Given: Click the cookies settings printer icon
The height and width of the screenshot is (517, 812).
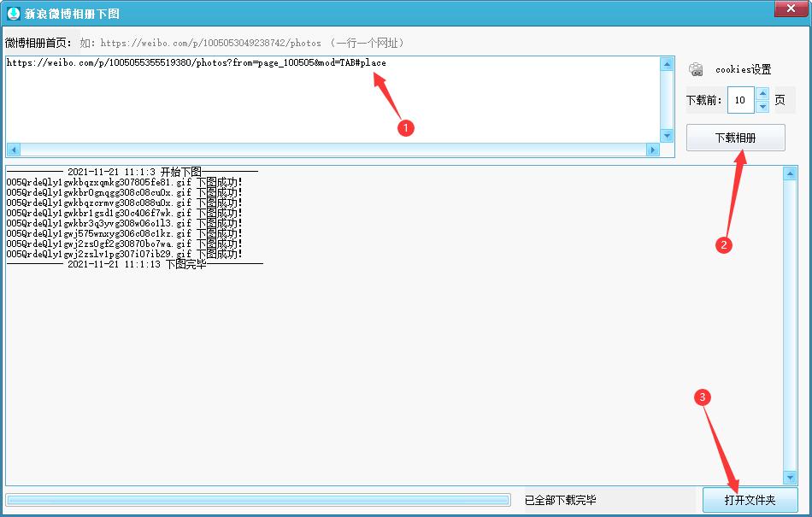Looking at the screenshot, I should click(696, 69).
